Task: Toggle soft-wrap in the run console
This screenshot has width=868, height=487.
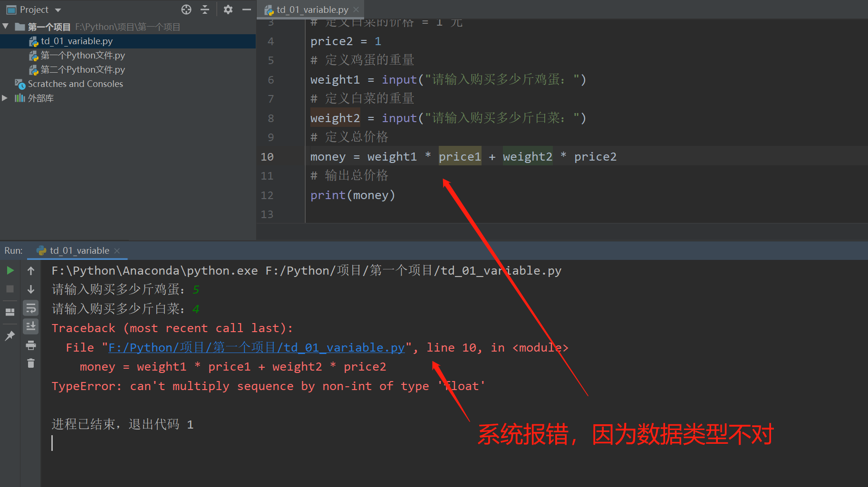Action: click(x=31, y=308)
